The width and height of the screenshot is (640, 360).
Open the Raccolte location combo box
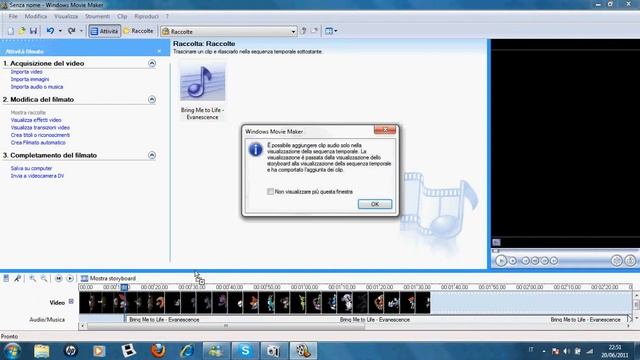click(229, 31)
